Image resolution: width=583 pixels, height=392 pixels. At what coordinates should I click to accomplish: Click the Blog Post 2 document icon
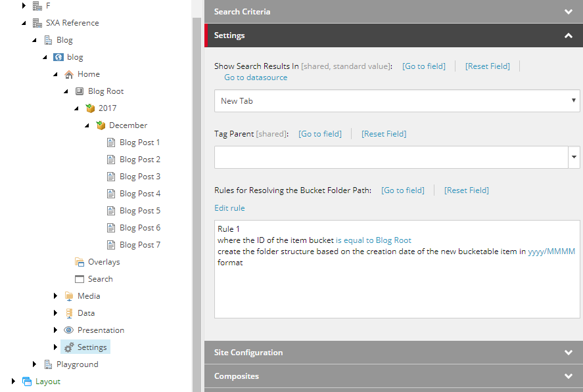click(x=111, y=160)
